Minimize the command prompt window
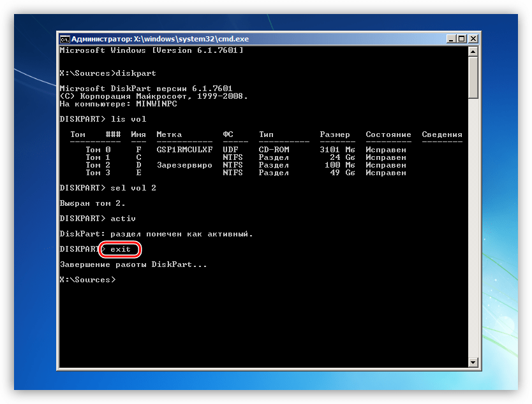532x404 pixels. pyautogui.click(x=450, y=39)
